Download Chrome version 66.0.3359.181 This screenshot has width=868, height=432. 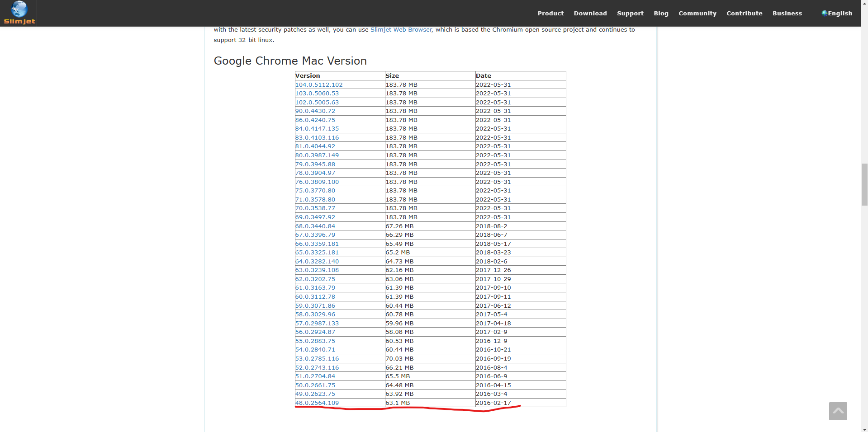(x=317, y=244)
